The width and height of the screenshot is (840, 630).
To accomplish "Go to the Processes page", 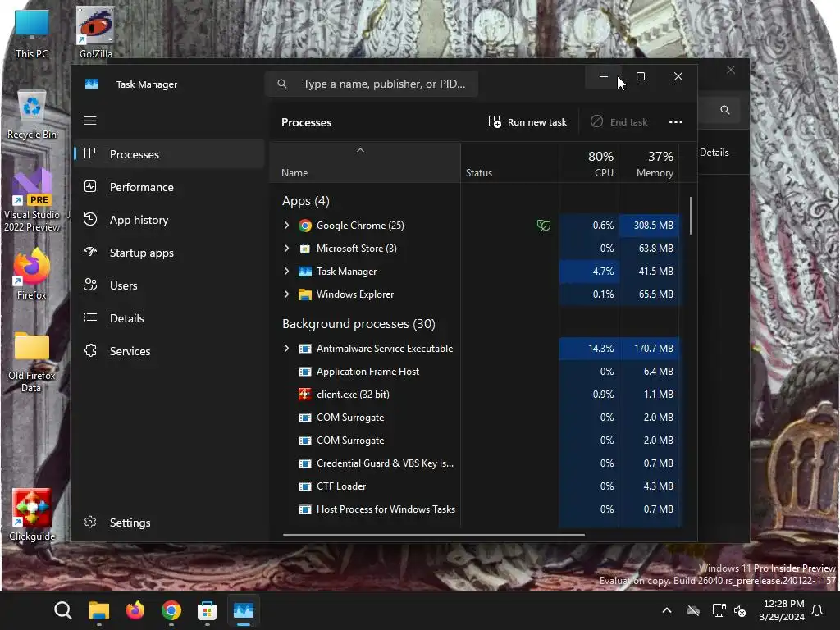I will point(169,154).
